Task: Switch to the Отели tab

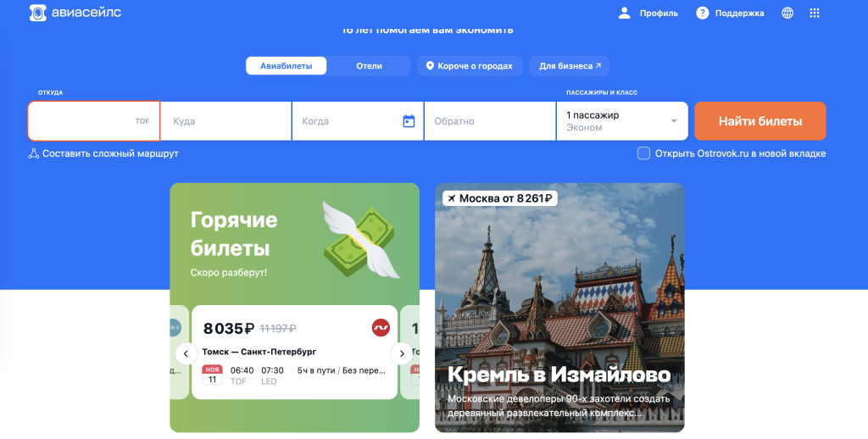Action: pos(370,65)
